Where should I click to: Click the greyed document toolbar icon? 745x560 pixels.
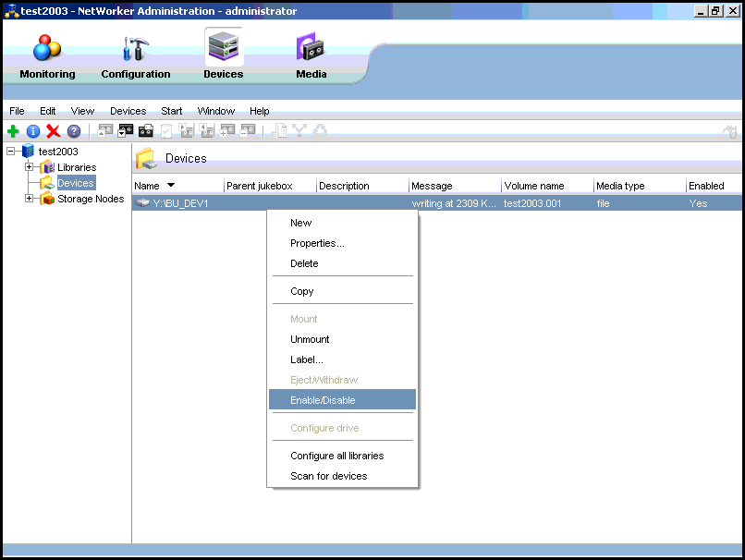[279, 130]
